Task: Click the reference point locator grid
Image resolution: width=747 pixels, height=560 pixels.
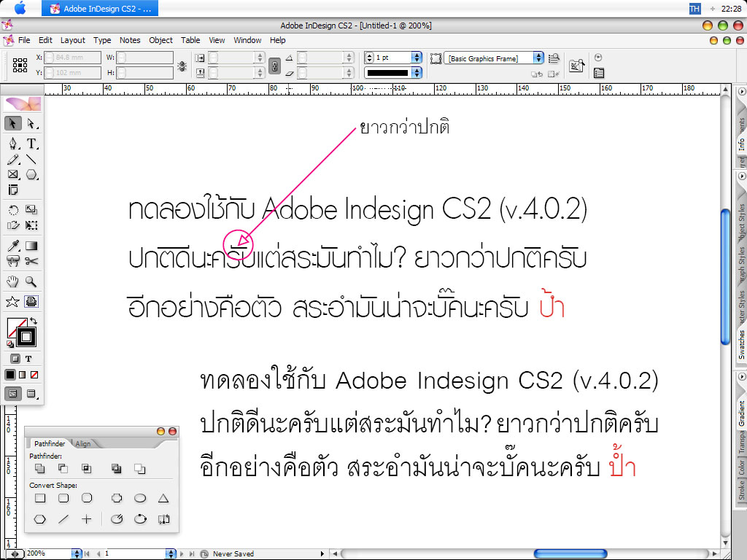Action: click(20, 65)
